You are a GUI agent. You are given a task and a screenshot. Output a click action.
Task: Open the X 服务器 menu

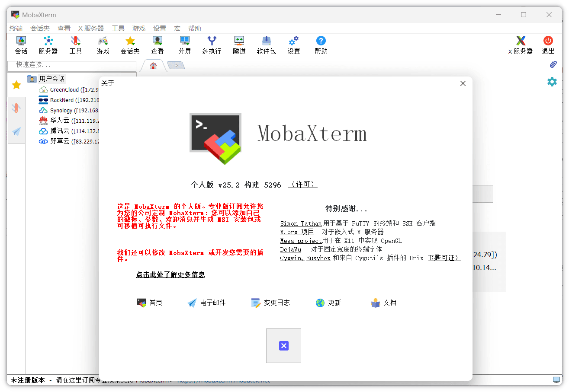point(91,28)
